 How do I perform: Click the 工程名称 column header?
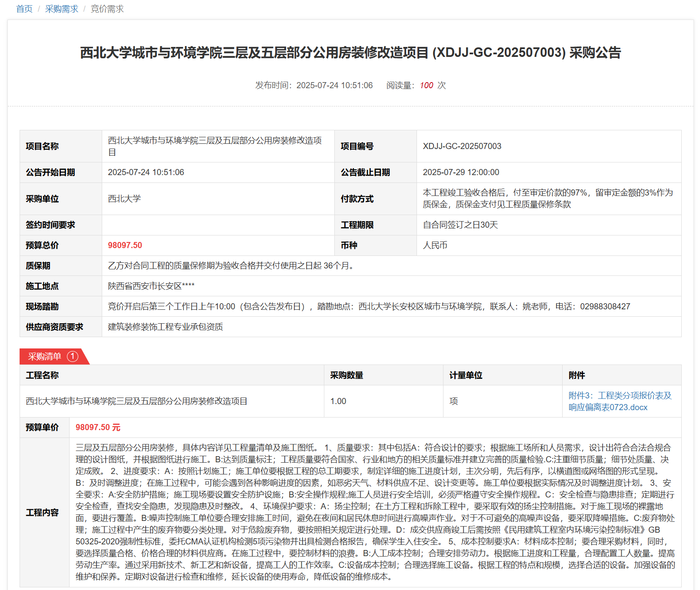coord(42,375)
